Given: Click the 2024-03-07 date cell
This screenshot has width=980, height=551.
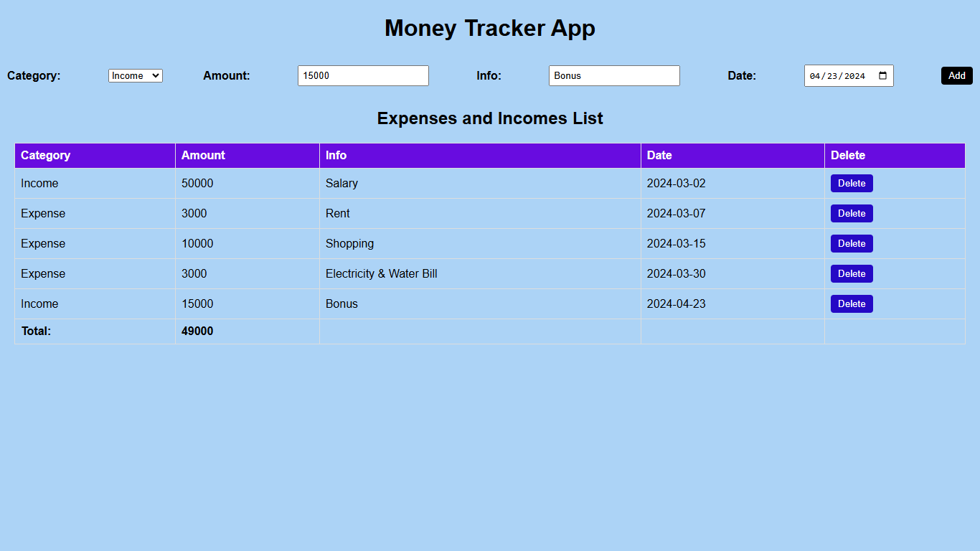Looking at the screenshot, I should pos(732,214).
